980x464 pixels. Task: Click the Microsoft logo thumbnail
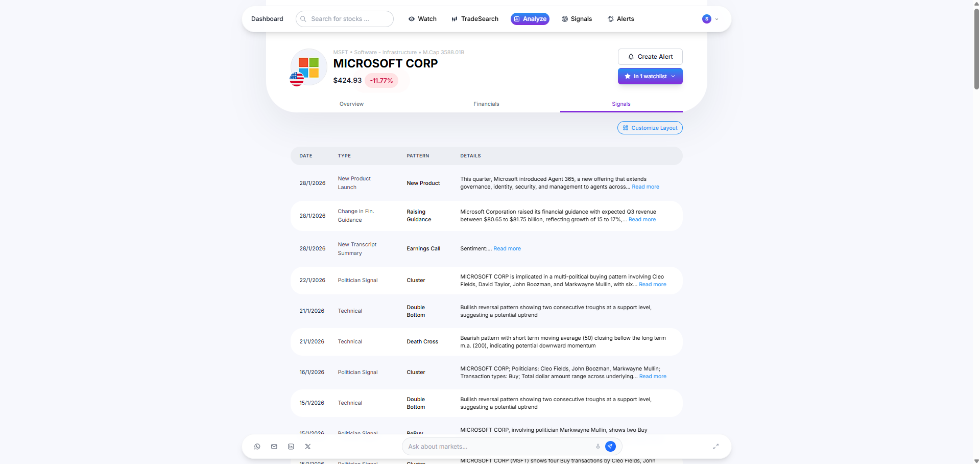click(308, 67)
